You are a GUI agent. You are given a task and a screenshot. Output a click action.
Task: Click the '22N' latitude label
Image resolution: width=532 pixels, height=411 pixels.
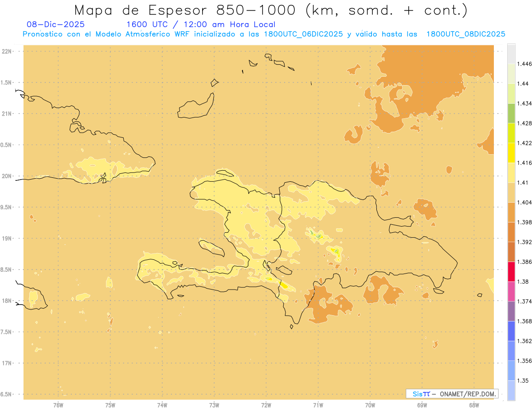[x=7, y=51]
